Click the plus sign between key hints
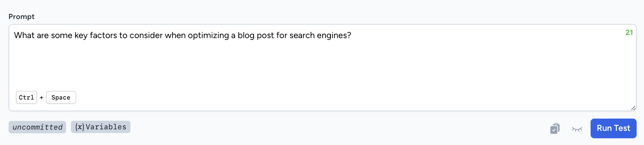The width and height of the screenshot is (644, 145). click(x=41, y=98)
